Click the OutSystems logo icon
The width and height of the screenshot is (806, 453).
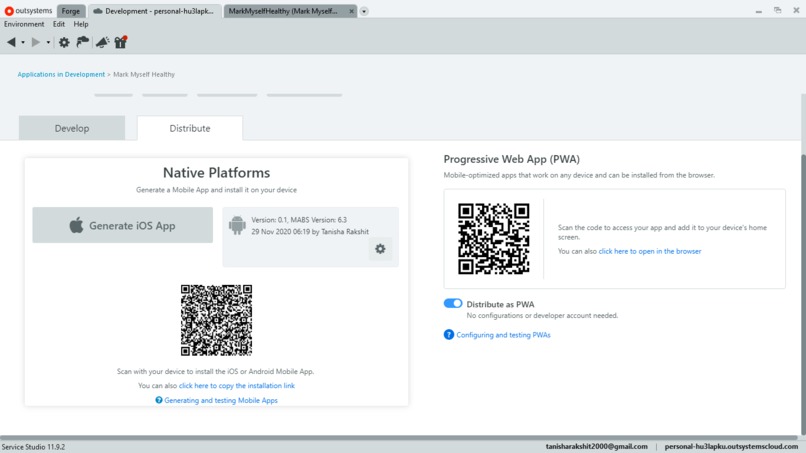click(x=9, y=11)
